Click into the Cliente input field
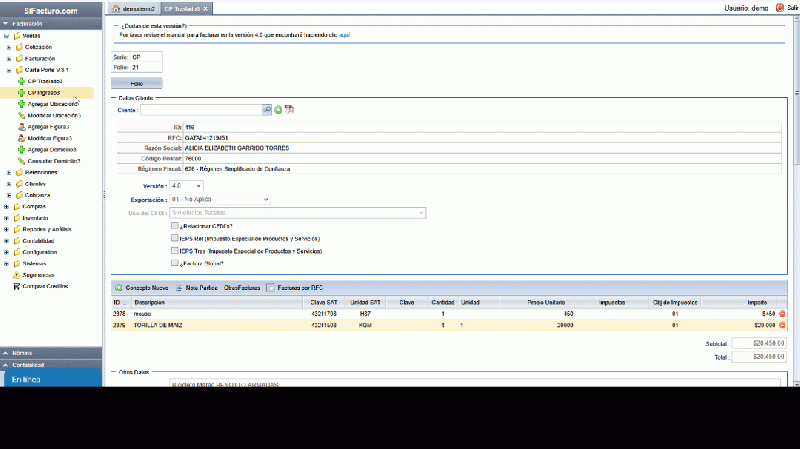Viewport: 800px width, 449px height. 199,110
